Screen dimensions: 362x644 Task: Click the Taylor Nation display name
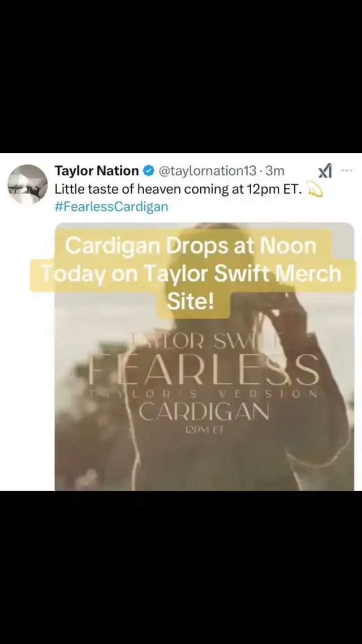tap(97, 171)
